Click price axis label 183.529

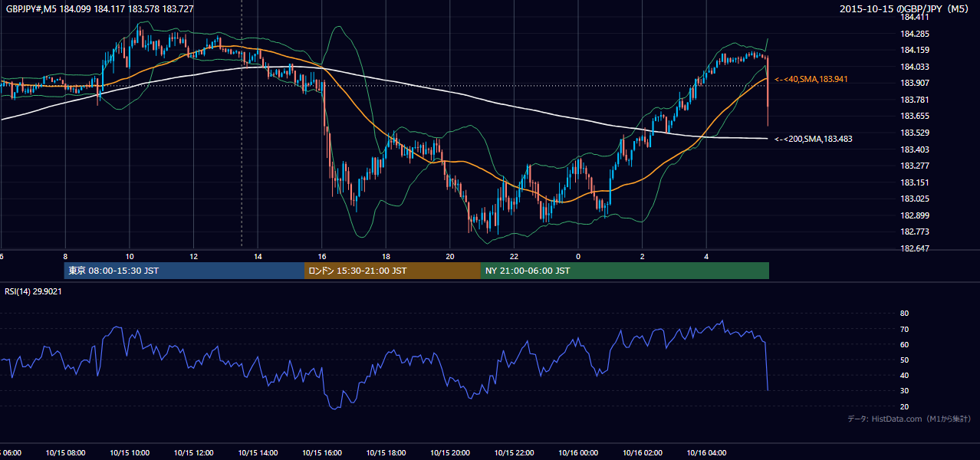[x=915, y=133]
